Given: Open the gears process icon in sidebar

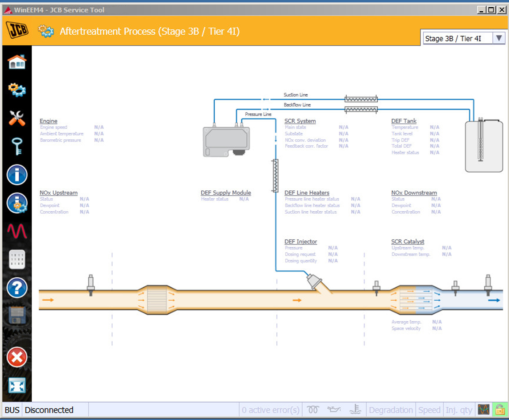Looking at the screenshot, I should coord(17,90).
